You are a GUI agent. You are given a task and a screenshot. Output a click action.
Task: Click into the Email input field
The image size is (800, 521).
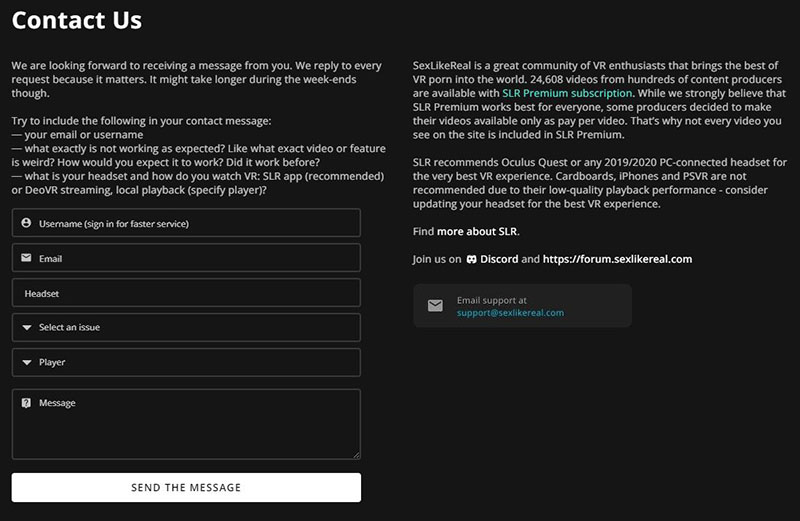(x=186, y=258)
